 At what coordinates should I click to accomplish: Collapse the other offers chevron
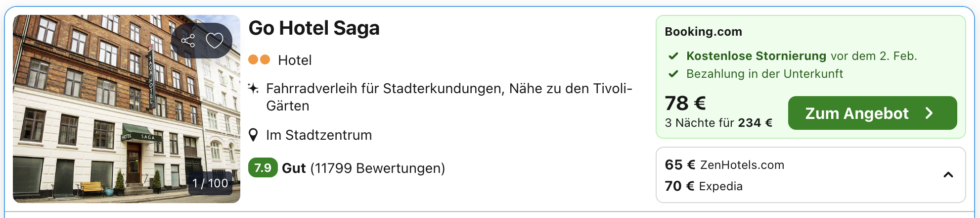coord(948,175)
